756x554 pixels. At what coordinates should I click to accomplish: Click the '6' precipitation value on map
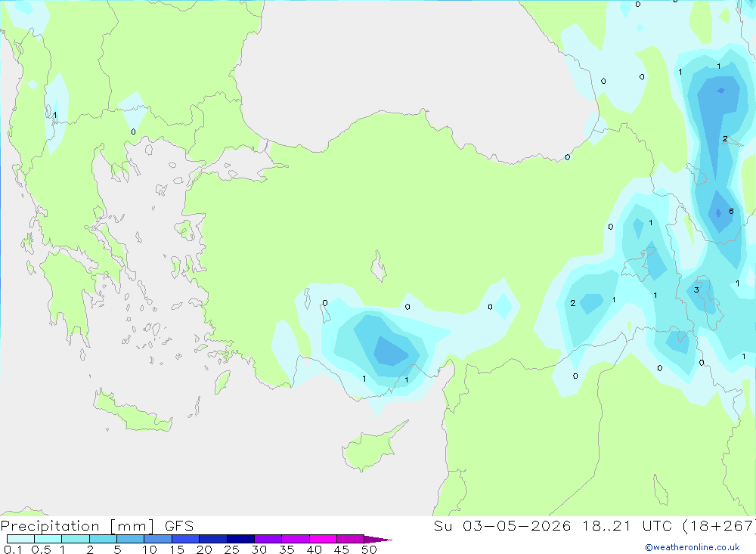[x=731, y=211]
